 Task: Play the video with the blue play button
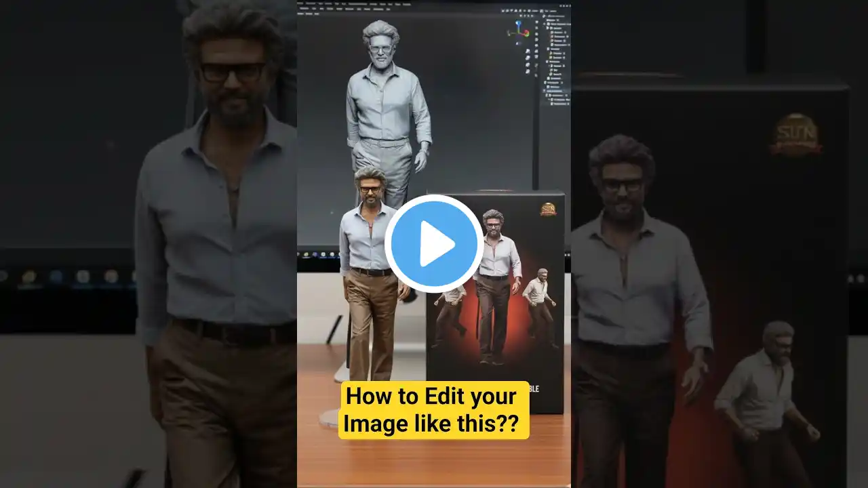(x=434, y=244)
